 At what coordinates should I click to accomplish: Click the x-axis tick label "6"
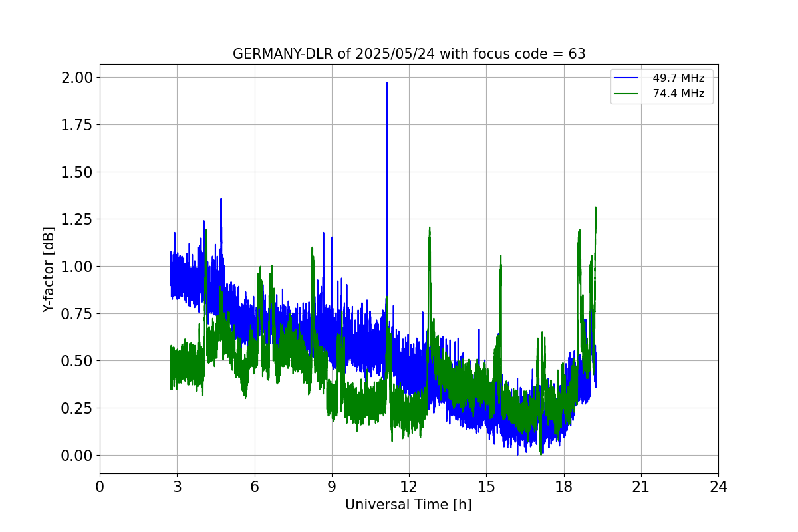coord(255,487)
